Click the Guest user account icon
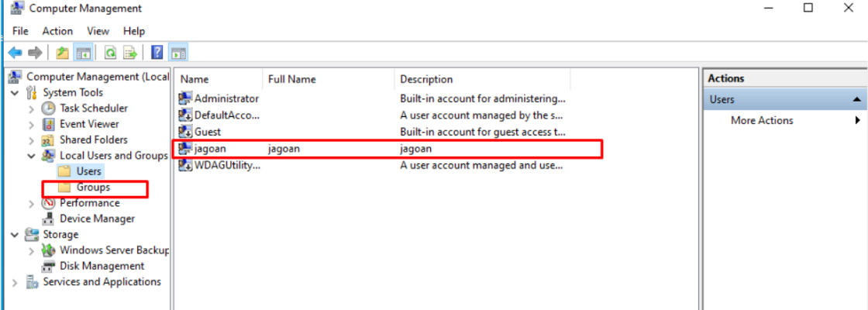The height and width of the screenshot is (310, 868). [185, 133]
